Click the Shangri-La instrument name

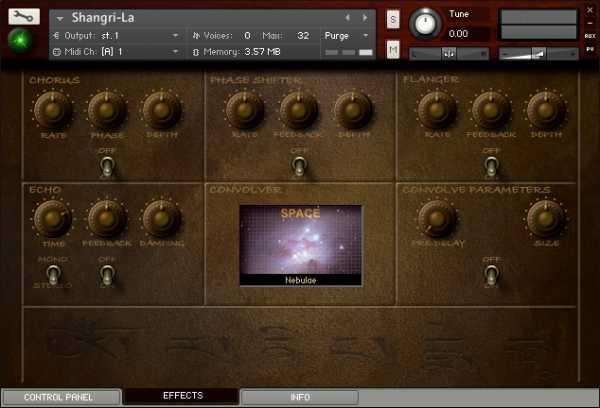click(103, 18)
